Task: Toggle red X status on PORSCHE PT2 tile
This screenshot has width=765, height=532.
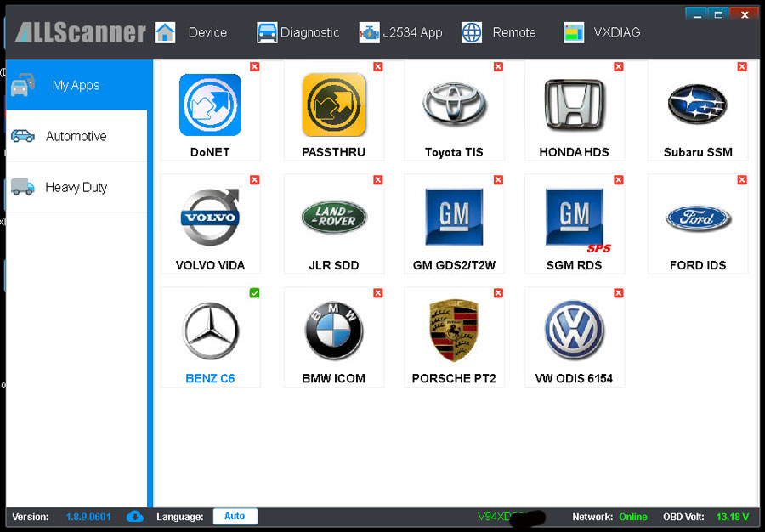Action: coord(498,293)
